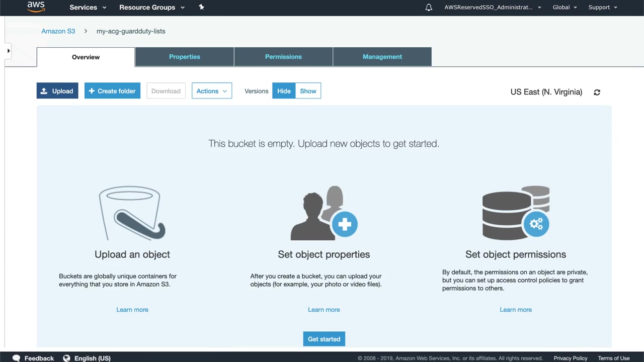The height and width of the screenshot is (362, 644).
Task: Click the Create folder button
Action: pyautogui.click(x=112, y=91)
